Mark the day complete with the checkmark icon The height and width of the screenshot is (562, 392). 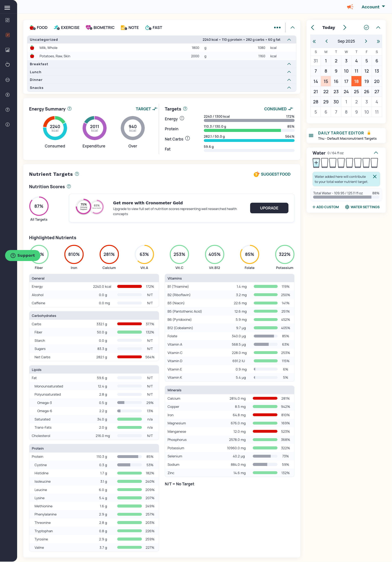[366, 27]
